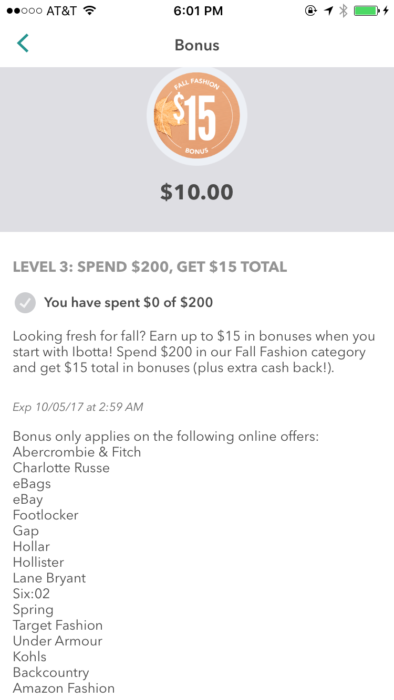Tap the gray checkmark beside spending progress

point(25,303)
